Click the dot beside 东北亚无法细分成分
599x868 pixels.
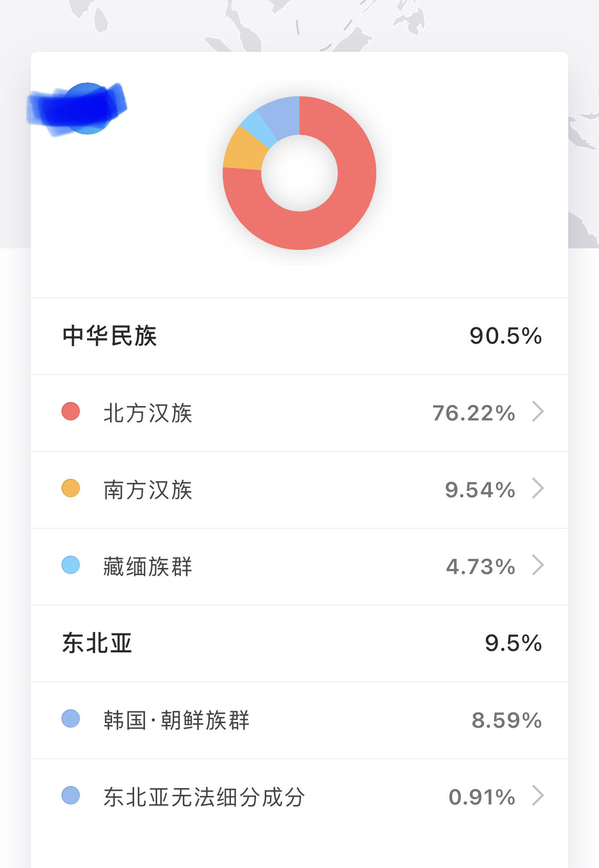[x=71, y=795]
